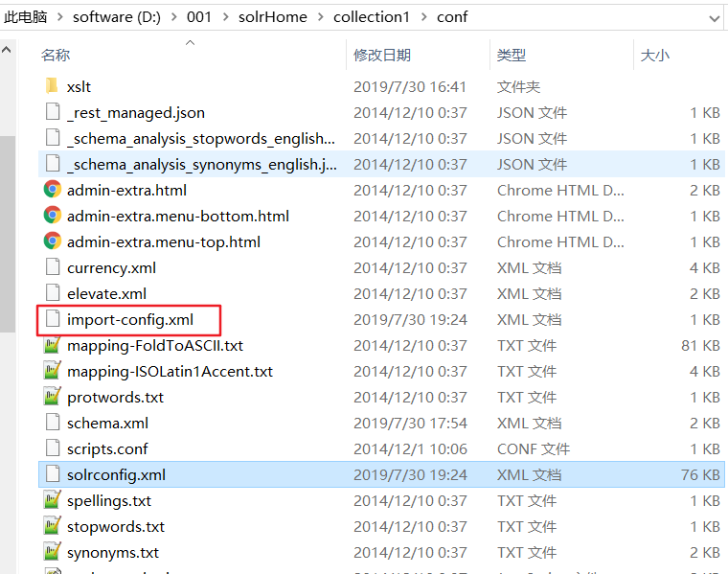Select the folder name xslt
This screenshot has width=728, height=574.
(x=79, y=87)
